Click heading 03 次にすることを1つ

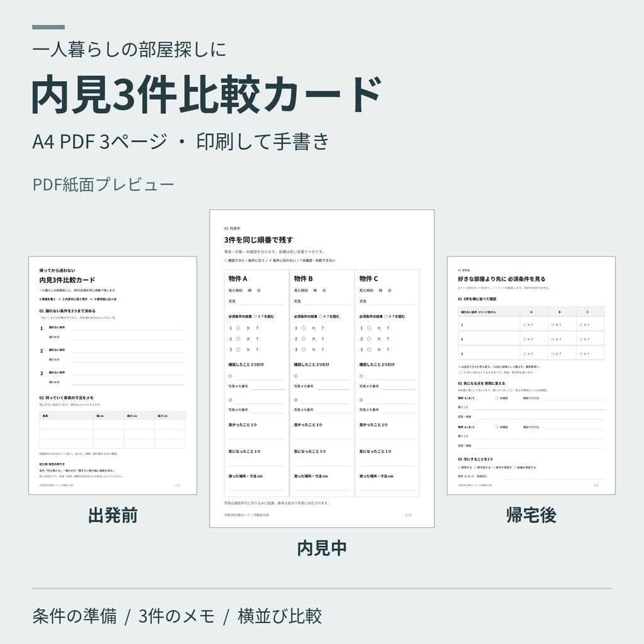tap(475, 459)
